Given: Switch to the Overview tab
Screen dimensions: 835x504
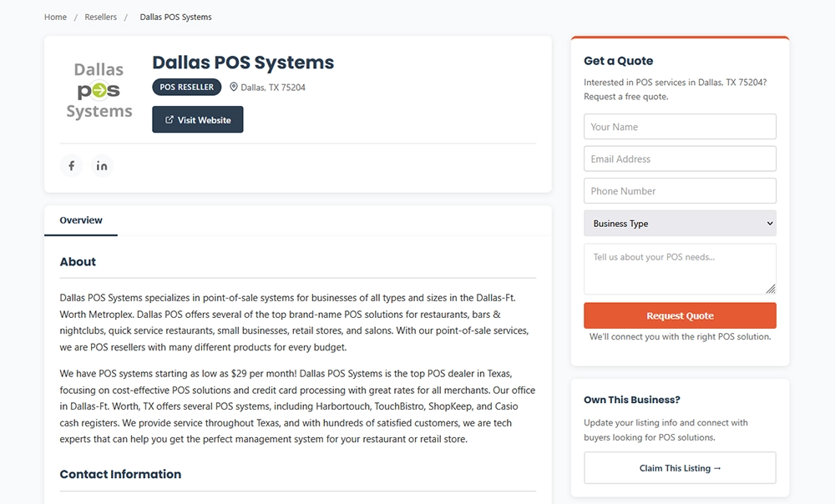Looking at the screenshot, I should (x=81, y=220).
